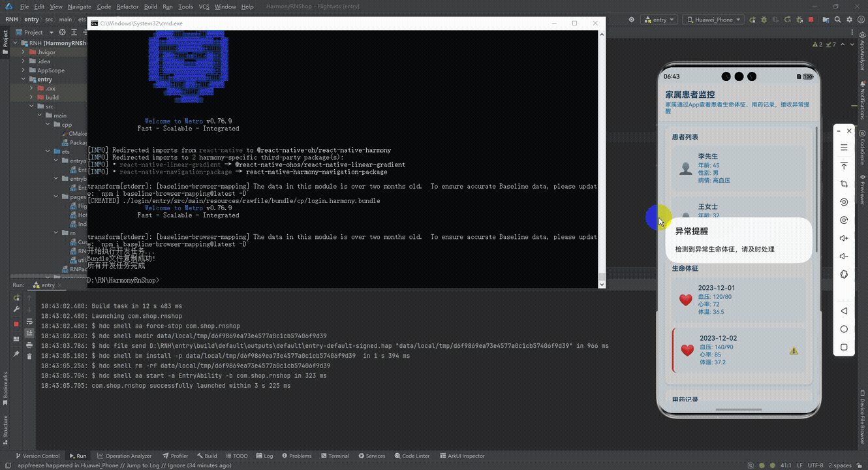Open the VCS menu

tap(204, 7)
